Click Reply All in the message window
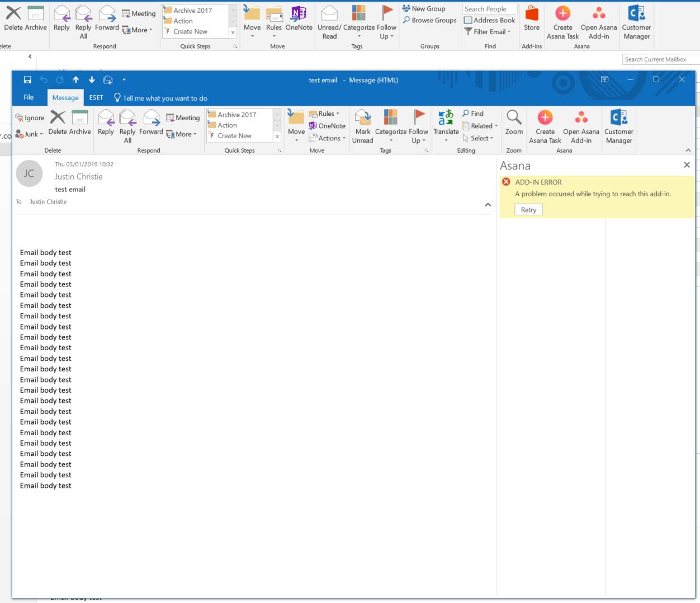Screen dimensions: 700x603 coord(127,126)
